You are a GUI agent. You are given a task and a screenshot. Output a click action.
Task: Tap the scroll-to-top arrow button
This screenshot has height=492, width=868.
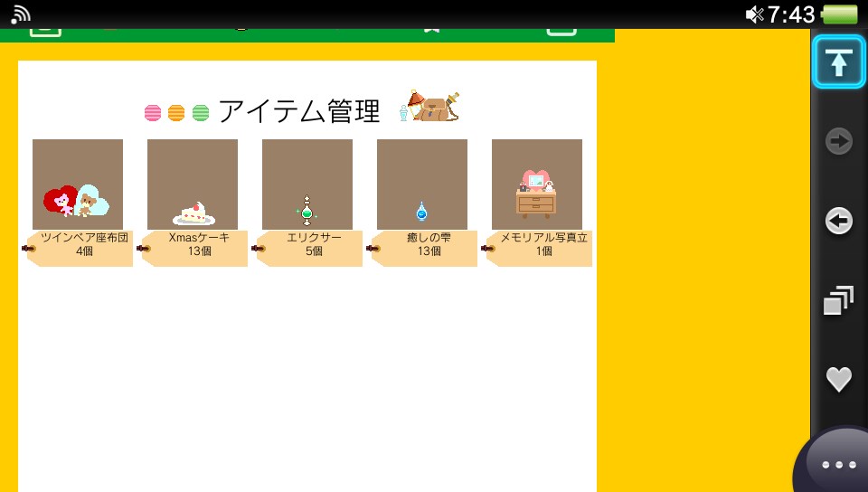tap(839, 62)
